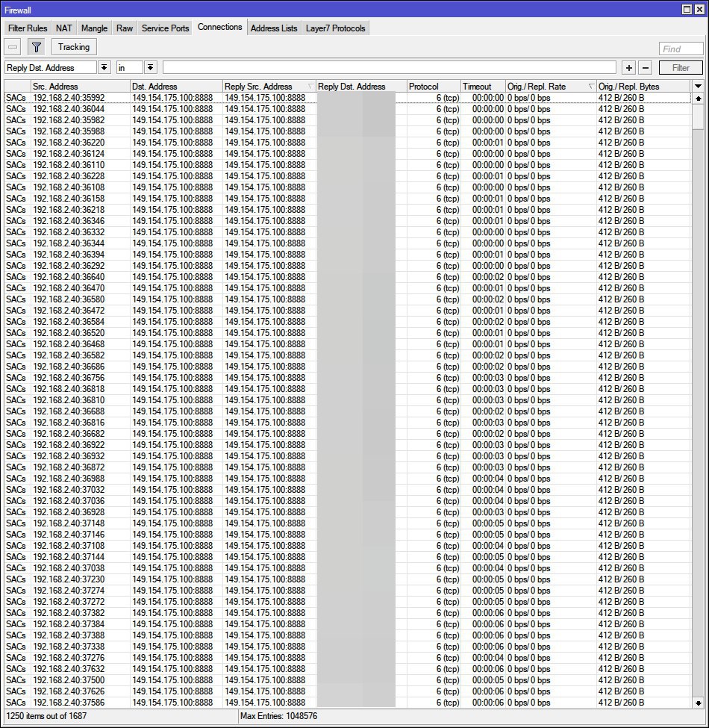The image size is (709, 728).
Task: Click the vertical scrollbar thumb
Action: point(698,116)
